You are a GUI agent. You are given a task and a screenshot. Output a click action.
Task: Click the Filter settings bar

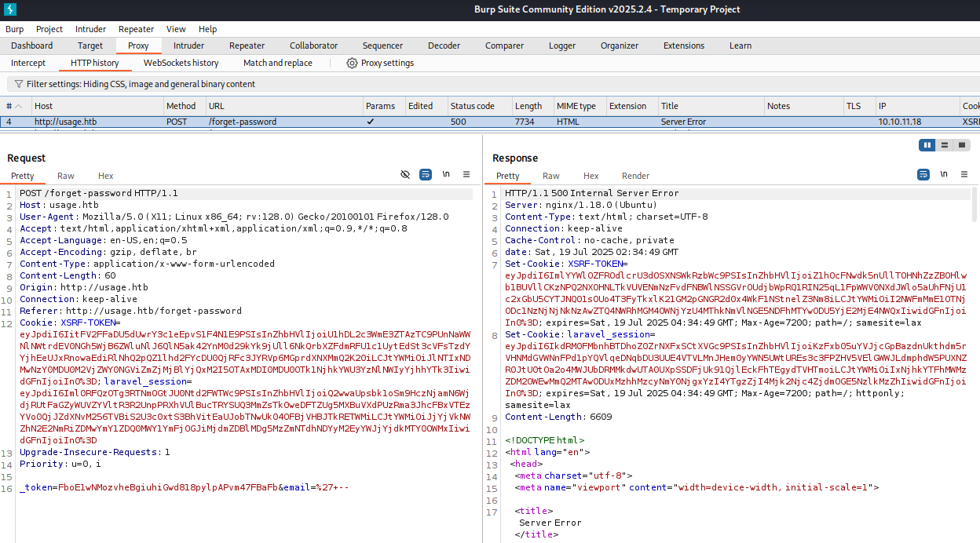point(141,84)
